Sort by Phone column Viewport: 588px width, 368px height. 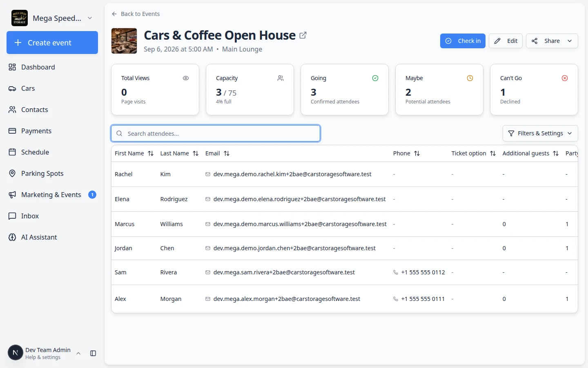(x=417, y=153)
